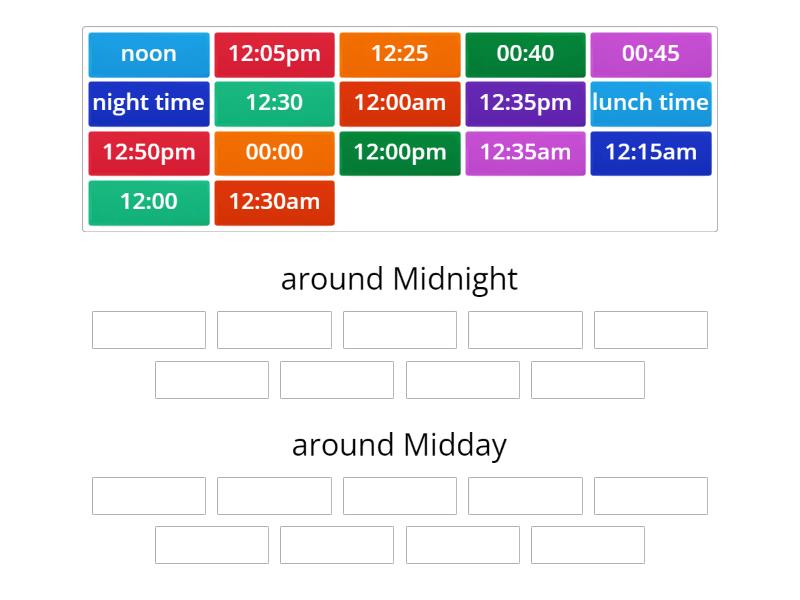
Task: Select the red "12:50pm" tile
Action: 149,153
